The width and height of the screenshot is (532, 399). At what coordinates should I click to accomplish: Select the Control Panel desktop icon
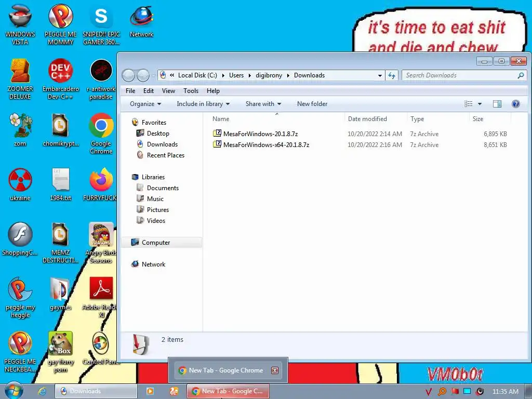click(x=101, y=349)
